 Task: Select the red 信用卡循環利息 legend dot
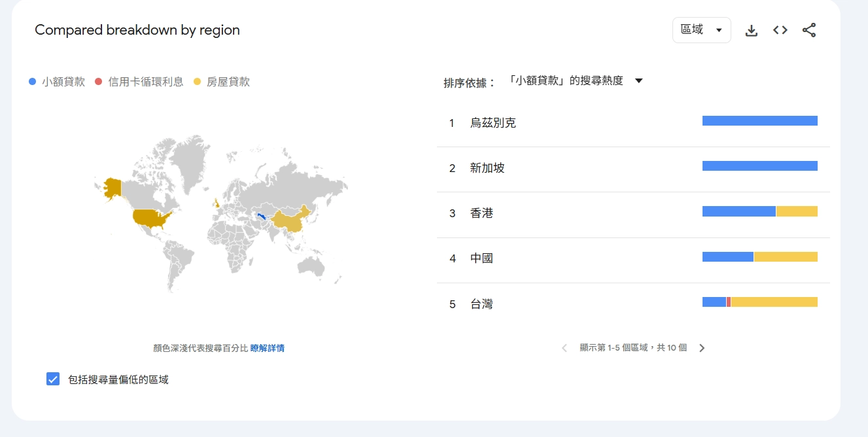click(98, 81)
